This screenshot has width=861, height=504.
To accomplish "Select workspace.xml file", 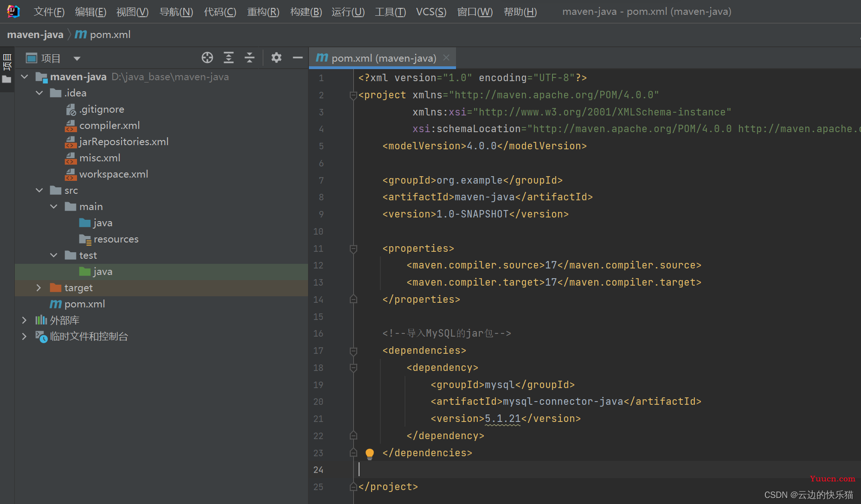I will [114, 174].
